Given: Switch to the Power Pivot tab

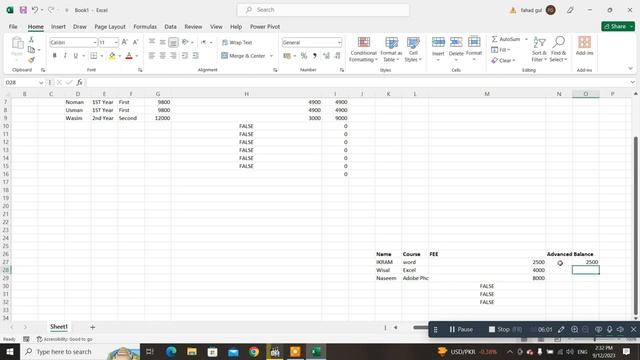Looking at the screenshot, I should 265,27.
